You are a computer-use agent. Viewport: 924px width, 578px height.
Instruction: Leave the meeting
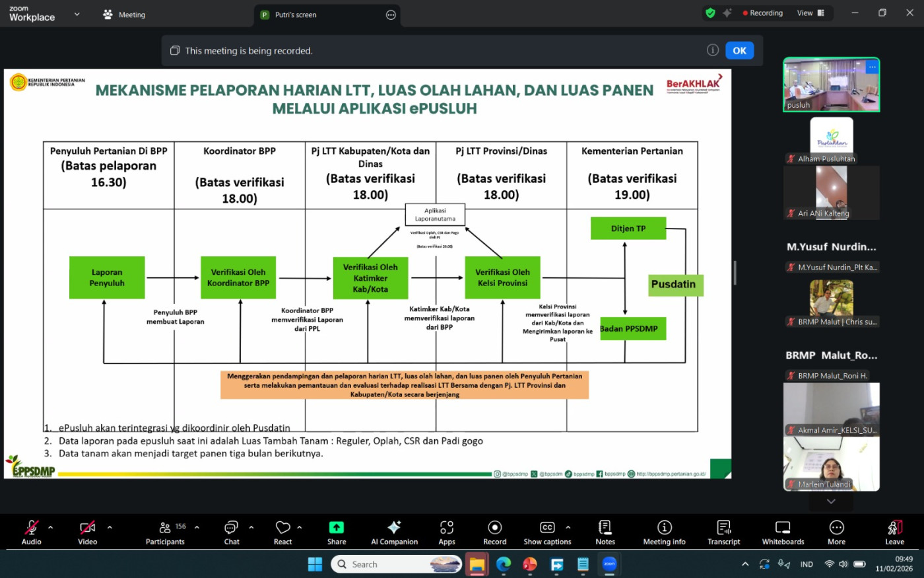tap(894, 532)
